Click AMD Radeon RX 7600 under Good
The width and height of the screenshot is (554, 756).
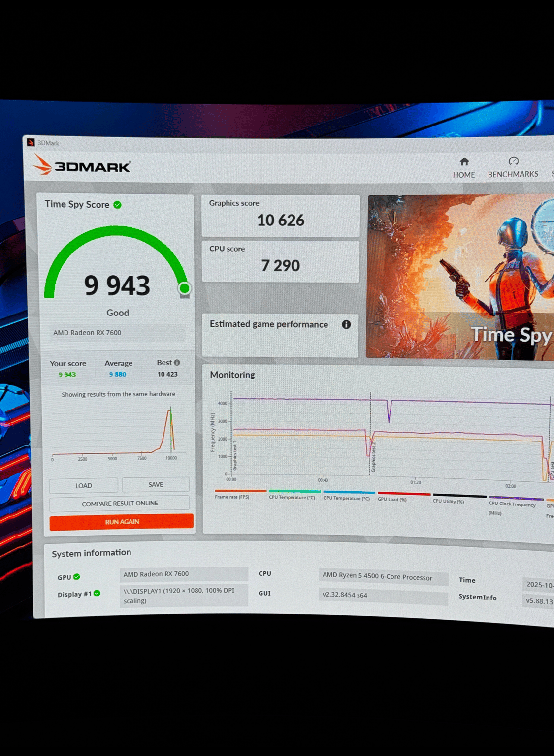click(87, 333)
